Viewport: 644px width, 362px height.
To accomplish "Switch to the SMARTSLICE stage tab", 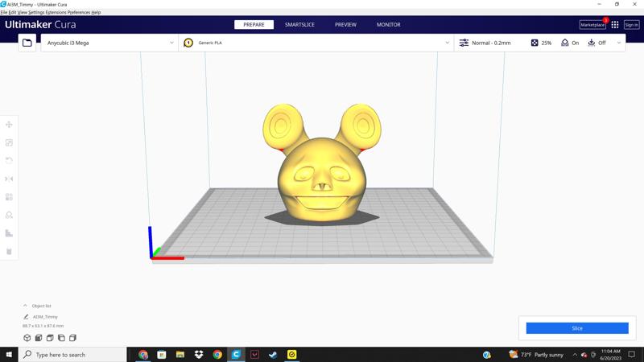I will click(x=299, y=25).
